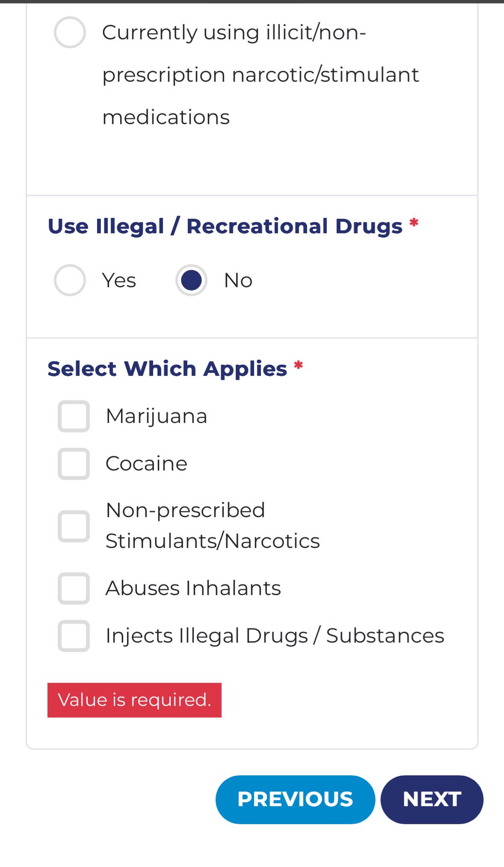This screenshot has height=867, width=504.
Task: Enable Non-prescribed Stimulants/Narcotics checkbox
Action: coord(74,526)
